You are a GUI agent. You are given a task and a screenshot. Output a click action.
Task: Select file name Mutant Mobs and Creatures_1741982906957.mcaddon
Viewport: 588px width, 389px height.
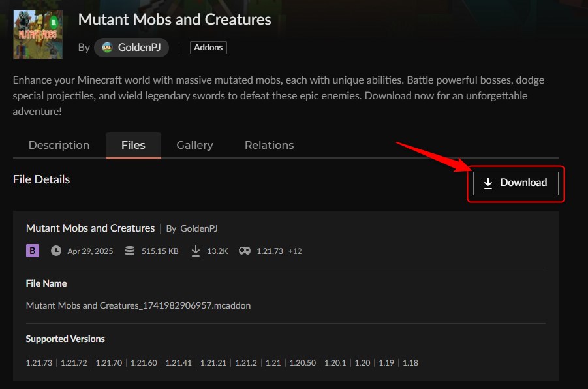(x=138, y=305)
